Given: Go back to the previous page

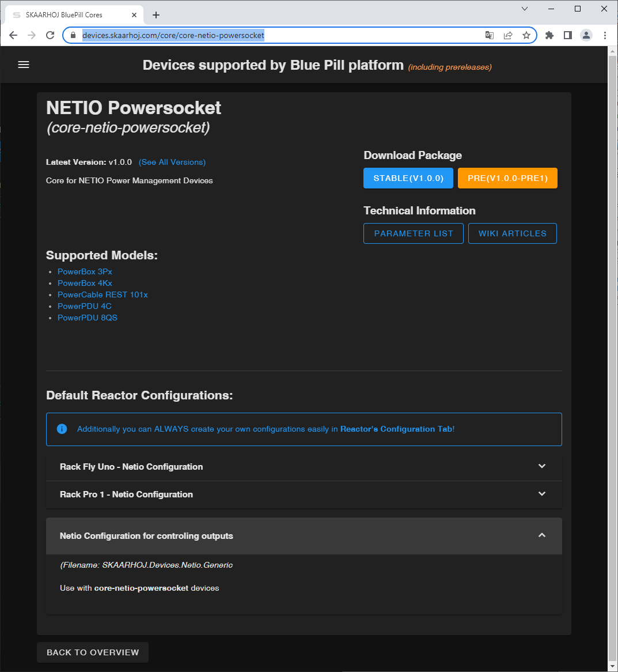Looking at the screenshot, I should pyautogui.click(x=13, y=35).
